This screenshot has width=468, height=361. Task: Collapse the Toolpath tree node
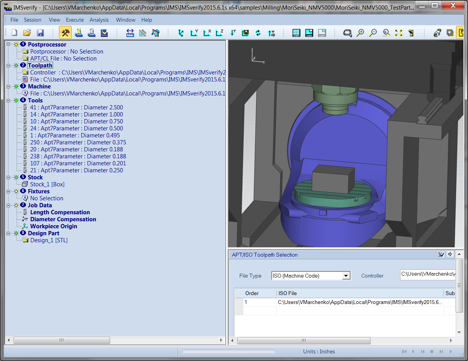pyautogui.click(x=9, y=65)
